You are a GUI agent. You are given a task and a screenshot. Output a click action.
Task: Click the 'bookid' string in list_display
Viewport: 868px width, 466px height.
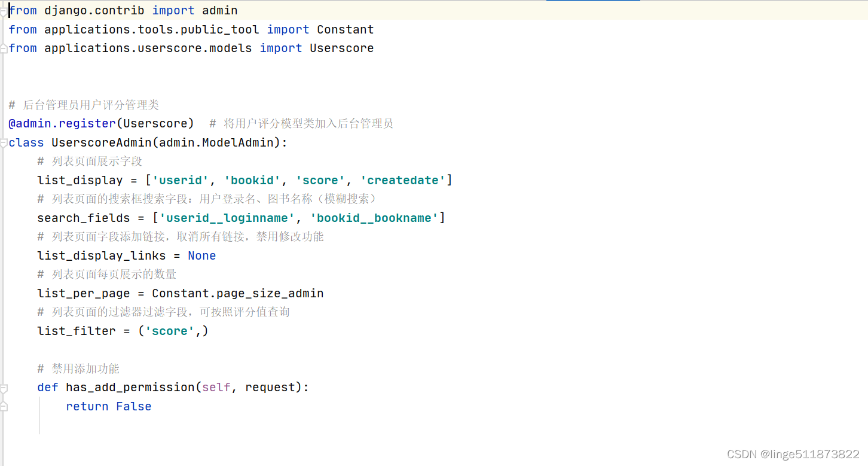click(x=252, y=180)
